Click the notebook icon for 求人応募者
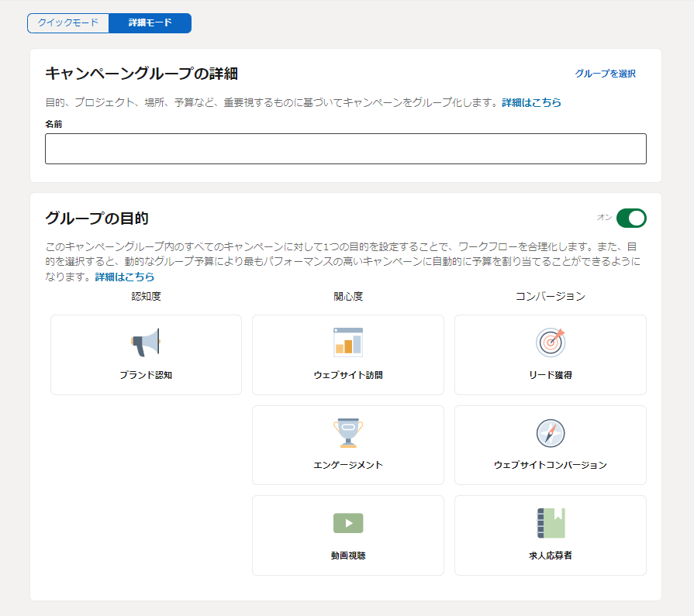This screenshot has height=616, width=694. point(551,523)
